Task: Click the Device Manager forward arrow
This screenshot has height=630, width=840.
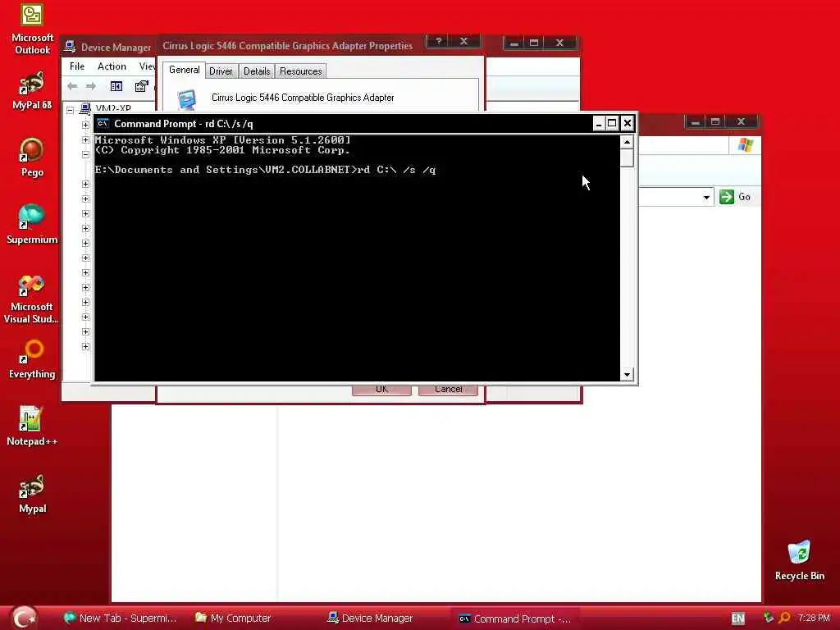Action: [91, 86]
